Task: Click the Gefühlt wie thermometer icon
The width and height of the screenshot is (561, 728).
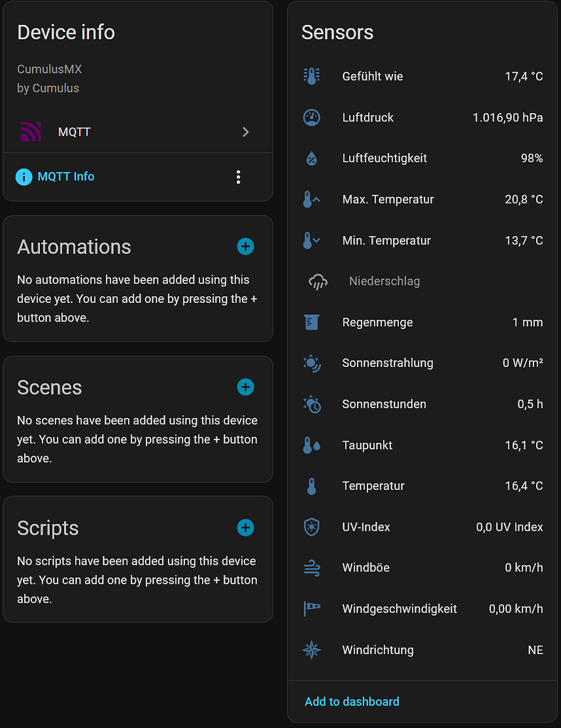Action: pyautogui.click(x=311, y=76)
